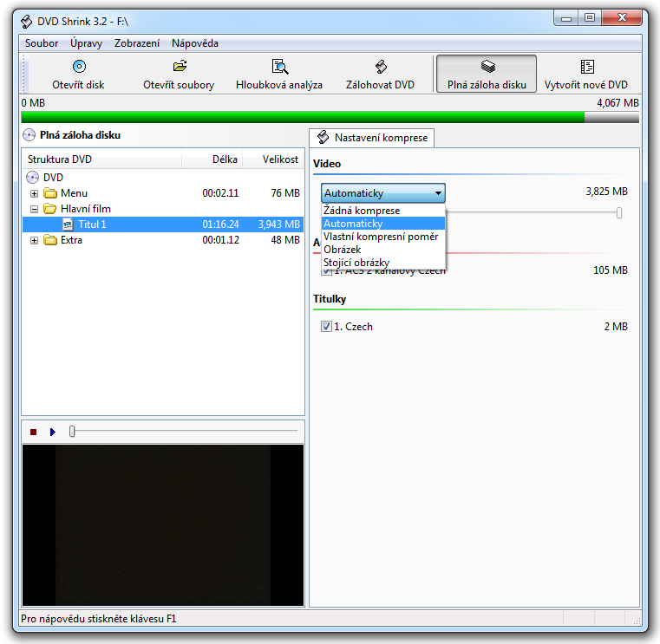Click the Hlavní film folder icon
This screenshot has width=660, height=644.
50,209
